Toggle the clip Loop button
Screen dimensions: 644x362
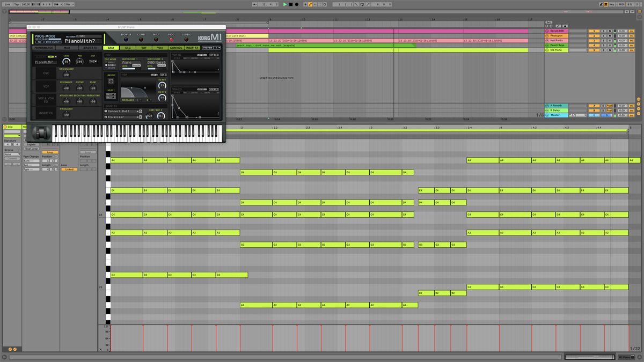tap(50, 152)
